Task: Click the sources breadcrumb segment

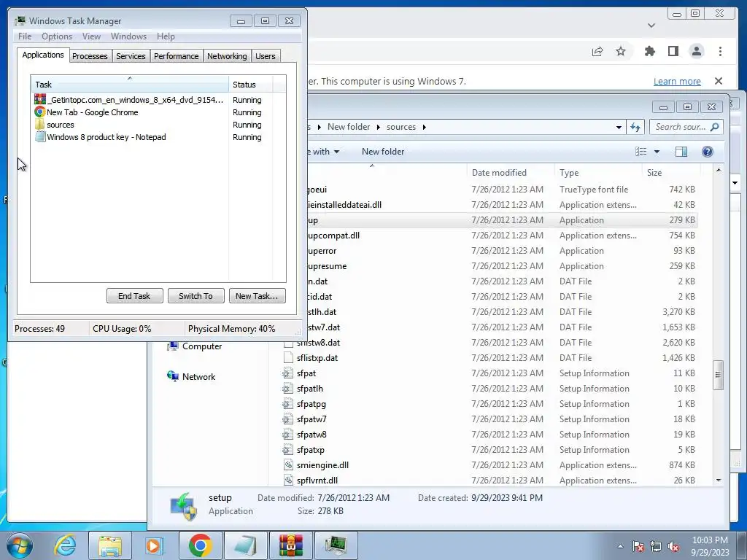Action: 401,127
